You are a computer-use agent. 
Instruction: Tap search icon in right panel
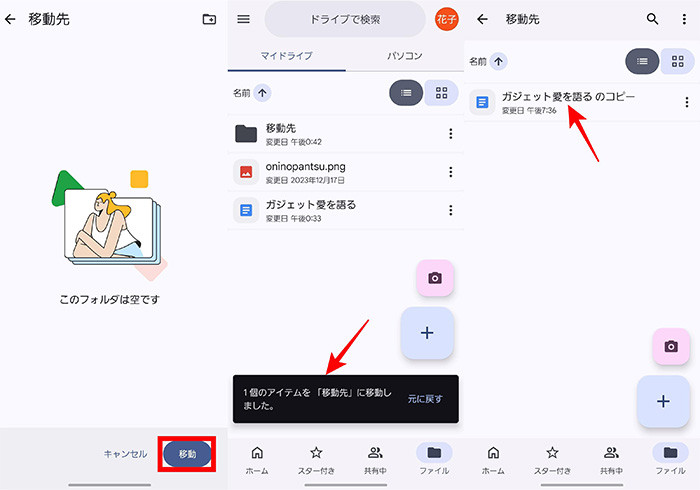[652, 19]
